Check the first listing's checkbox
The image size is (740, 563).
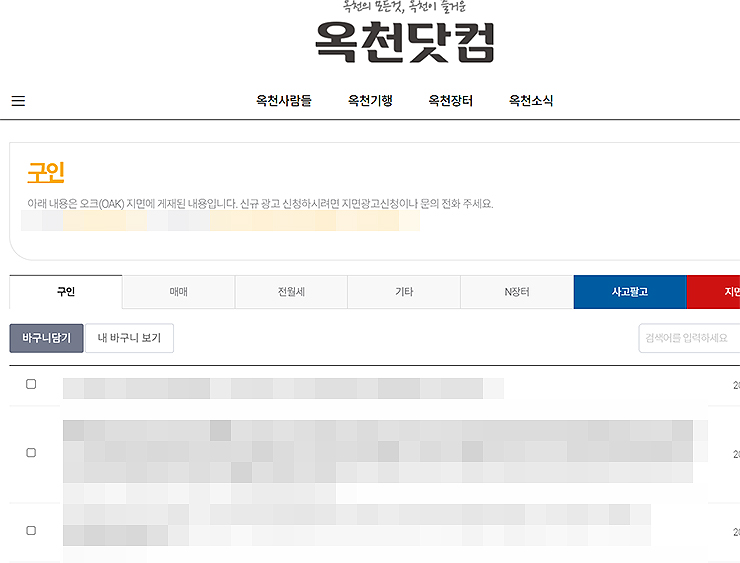tap(31, 384)
